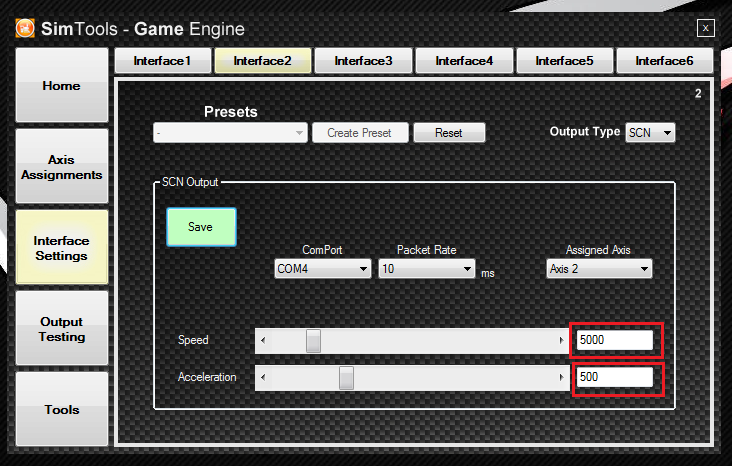732x466 pixels.
Task: Expand the Presets dropdown
Action: coord(230,133)
